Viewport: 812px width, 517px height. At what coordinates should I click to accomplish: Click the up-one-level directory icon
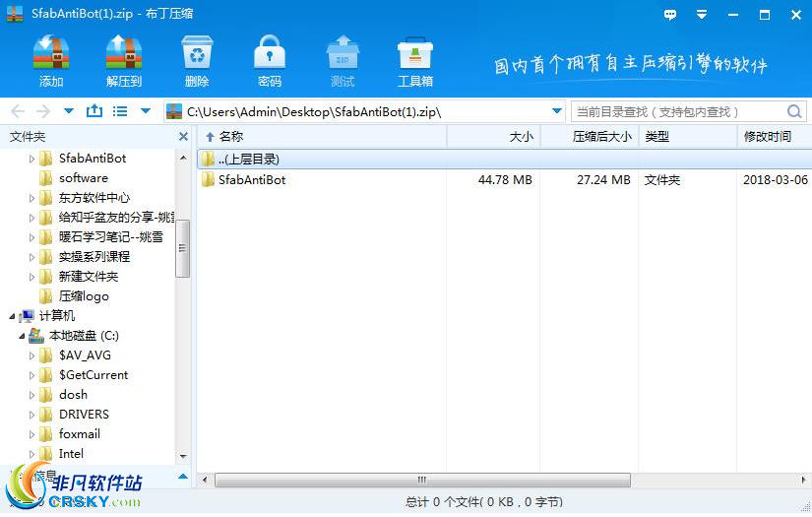(x=94, y=111)
